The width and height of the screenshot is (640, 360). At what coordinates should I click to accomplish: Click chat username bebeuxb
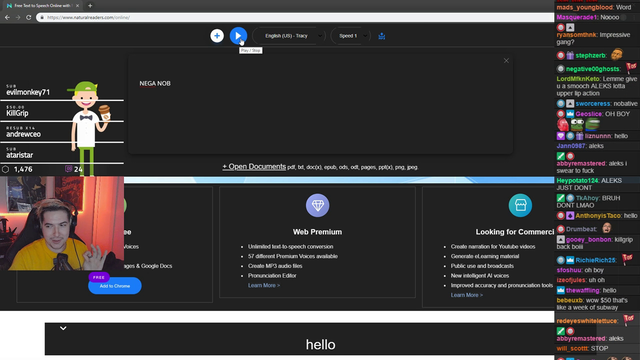[570, 300]
